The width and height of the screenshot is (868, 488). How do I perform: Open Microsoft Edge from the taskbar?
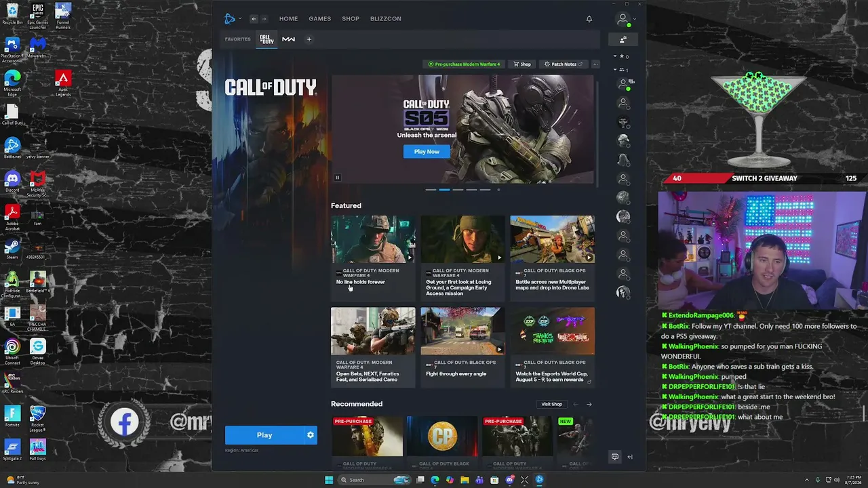coord(435,480)
